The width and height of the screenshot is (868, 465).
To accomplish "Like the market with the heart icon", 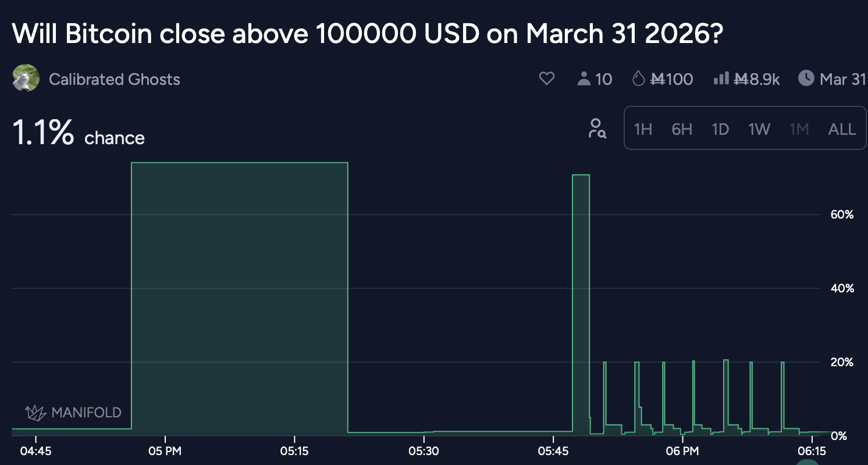I will (547, 78).
